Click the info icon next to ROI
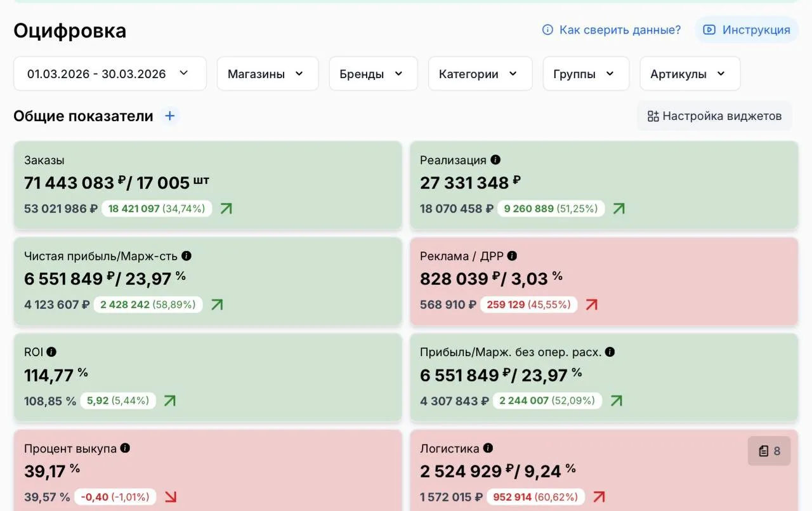 [51, 352]
